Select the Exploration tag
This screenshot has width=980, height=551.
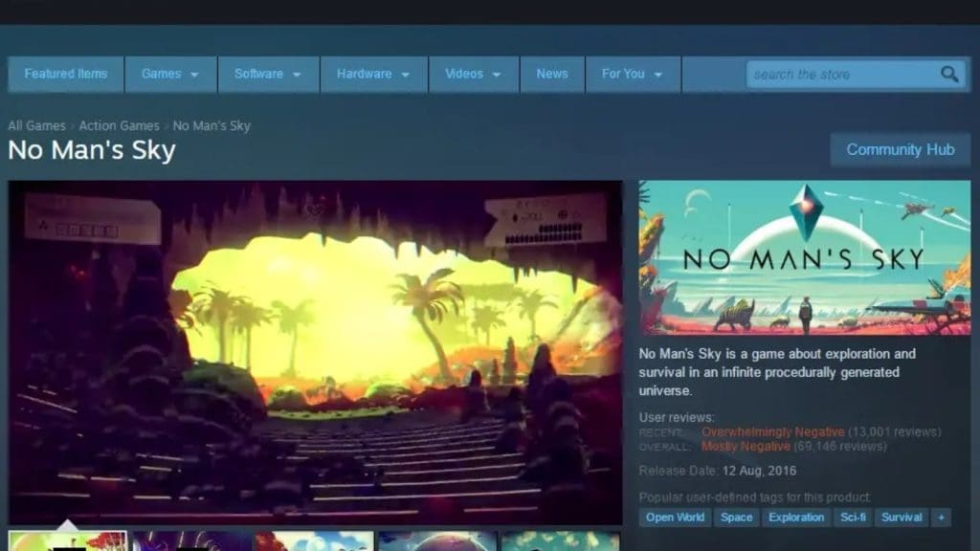796,518
